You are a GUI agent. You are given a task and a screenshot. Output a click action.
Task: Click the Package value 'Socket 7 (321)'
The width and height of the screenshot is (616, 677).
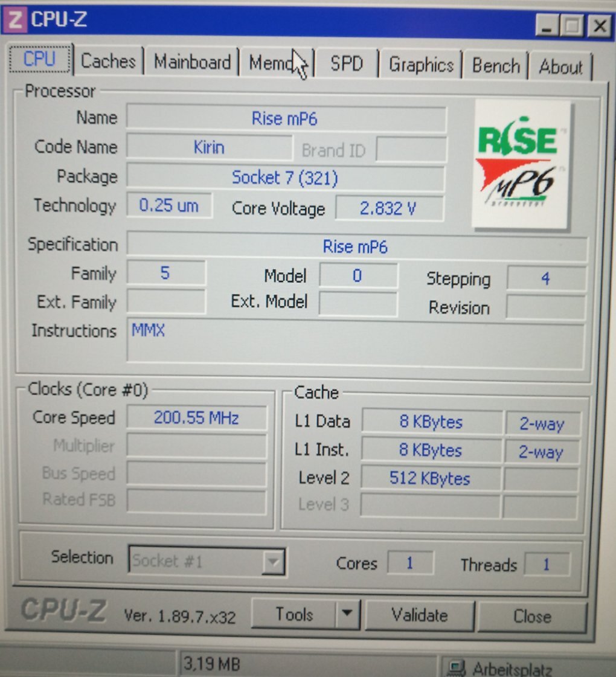(x=285, y=178)
